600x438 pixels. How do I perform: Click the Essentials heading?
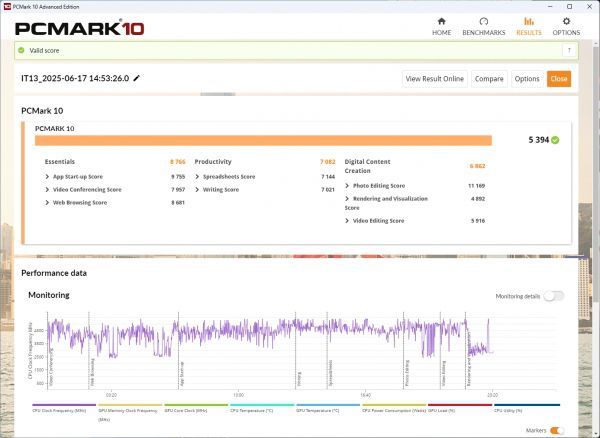click(x=60, y=162)
